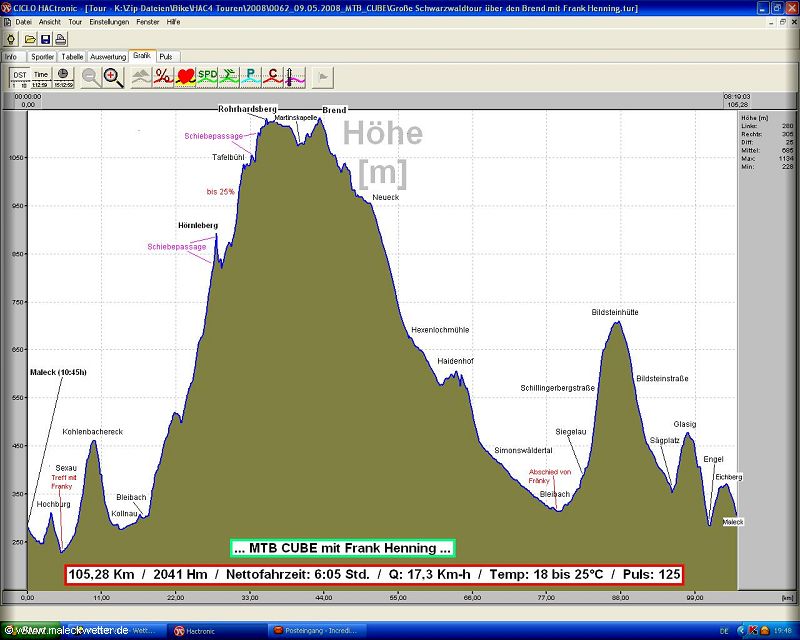Toggle the altitude mountain profile icon
The width and height of the screenshot is (800, 640).
141,76
